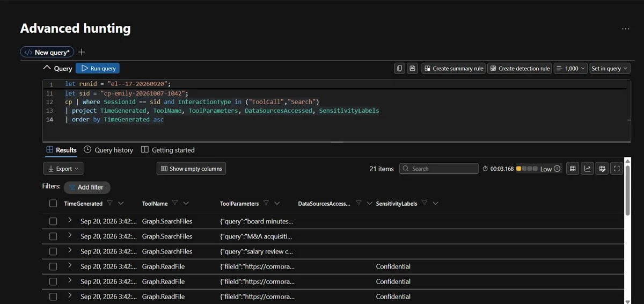Switch to the Results tab

(x=61, y=150)
